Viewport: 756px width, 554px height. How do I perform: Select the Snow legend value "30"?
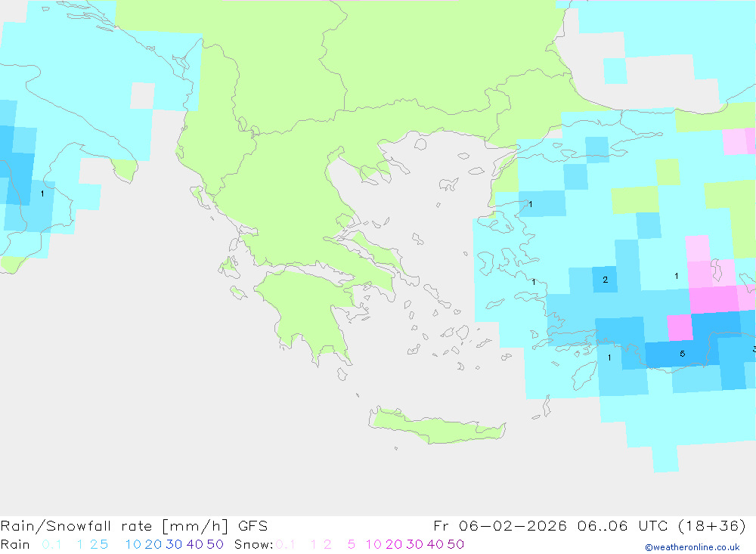point(414,544)
